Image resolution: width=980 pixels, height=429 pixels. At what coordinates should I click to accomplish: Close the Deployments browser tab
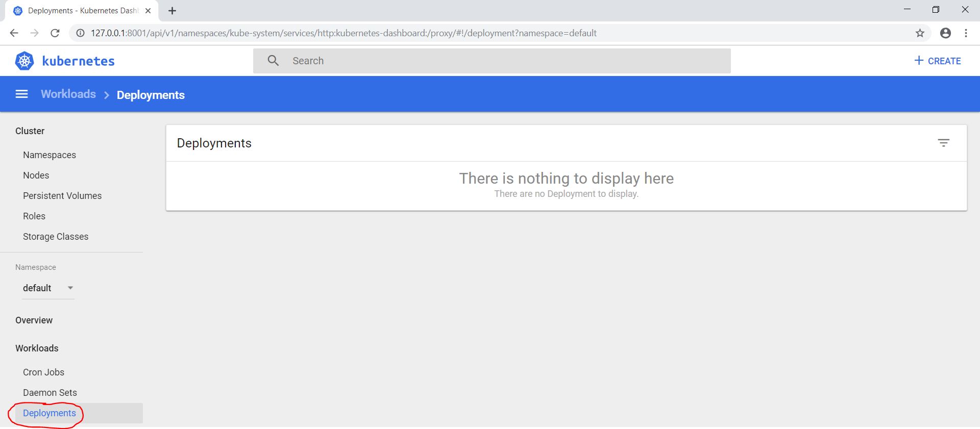tap(148, 11)
